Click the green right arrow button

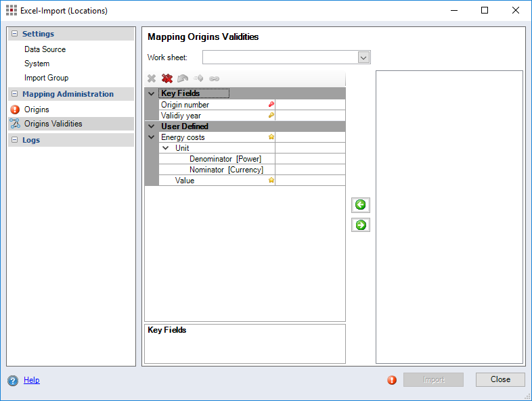point(361,225)
